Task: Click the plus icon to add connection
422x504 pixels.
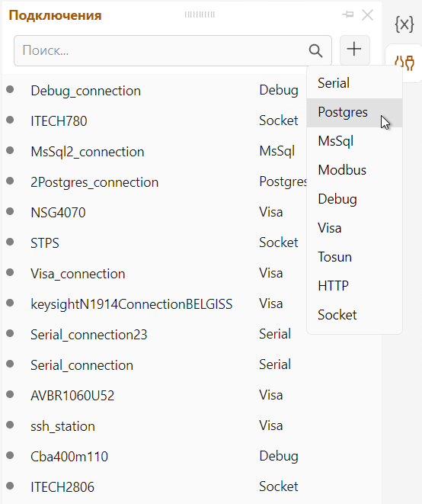Action: (354, 50)
